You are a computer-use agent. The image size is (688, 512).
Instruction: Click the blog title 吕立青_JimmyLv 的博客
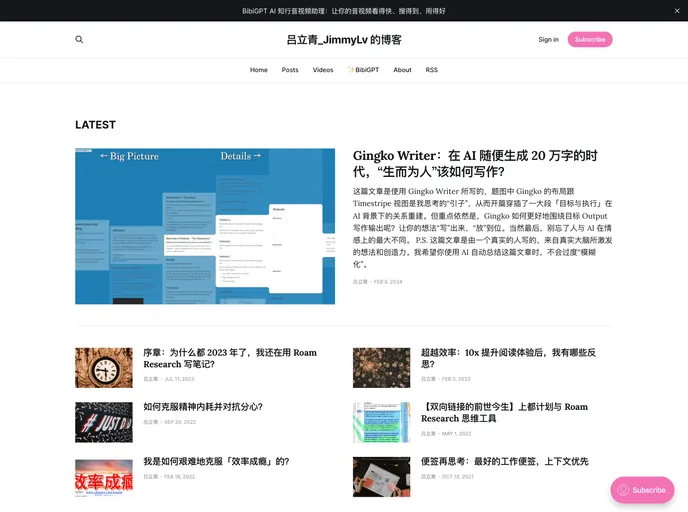(344, 39)
